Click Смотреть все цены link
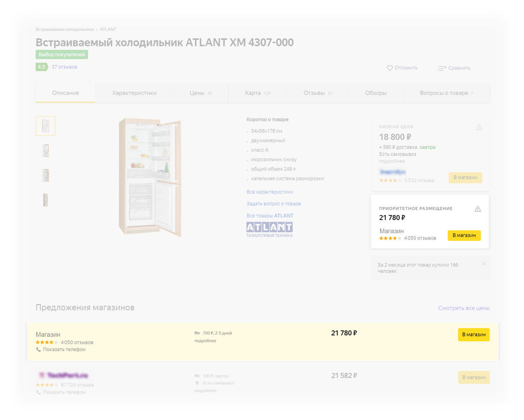The width and height of the screenshot is (524, 420). (464, 308)
